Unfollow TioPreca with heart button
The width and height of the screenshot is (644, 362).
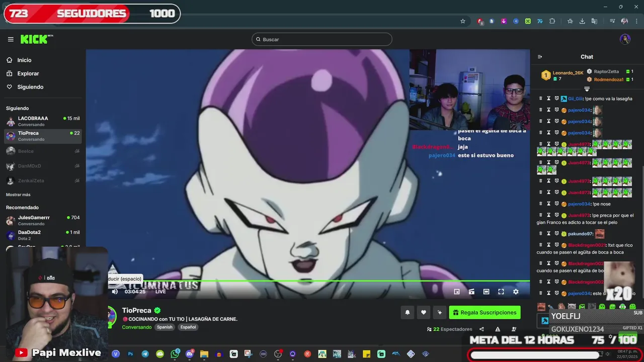[x=424, y=312]
